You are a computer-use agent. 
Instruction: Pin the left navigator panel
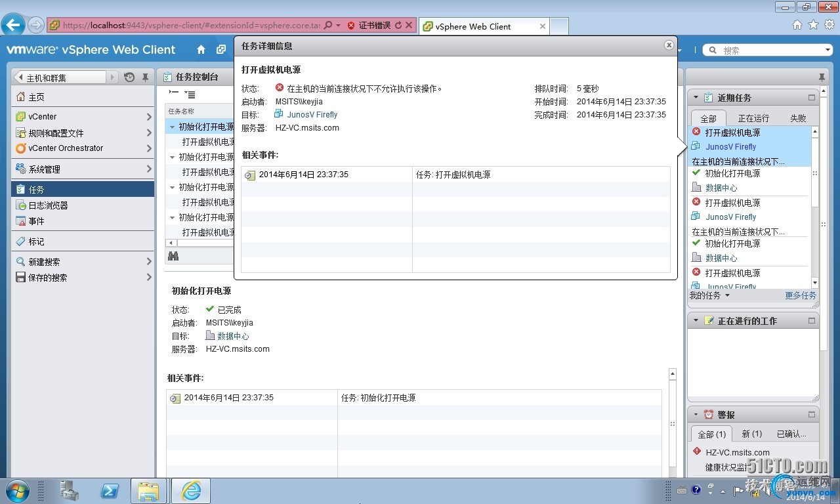coord(145,77)
